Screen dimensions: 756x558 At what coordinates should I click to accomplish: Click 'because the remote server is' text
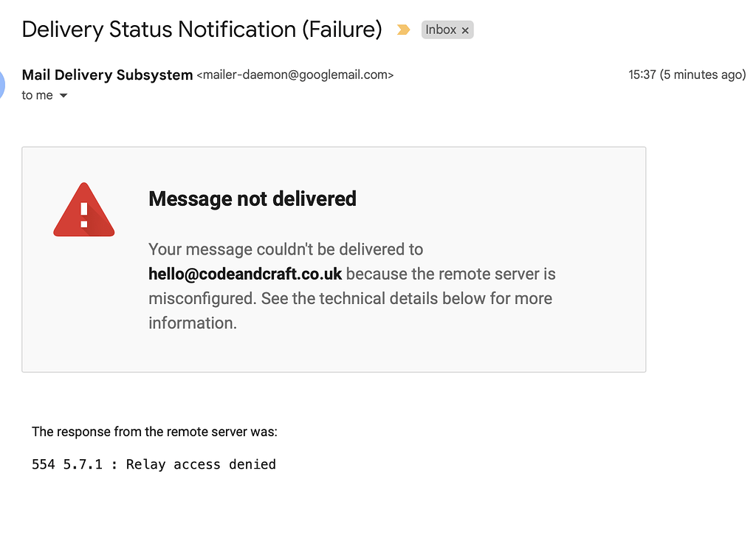coord(450,275)
